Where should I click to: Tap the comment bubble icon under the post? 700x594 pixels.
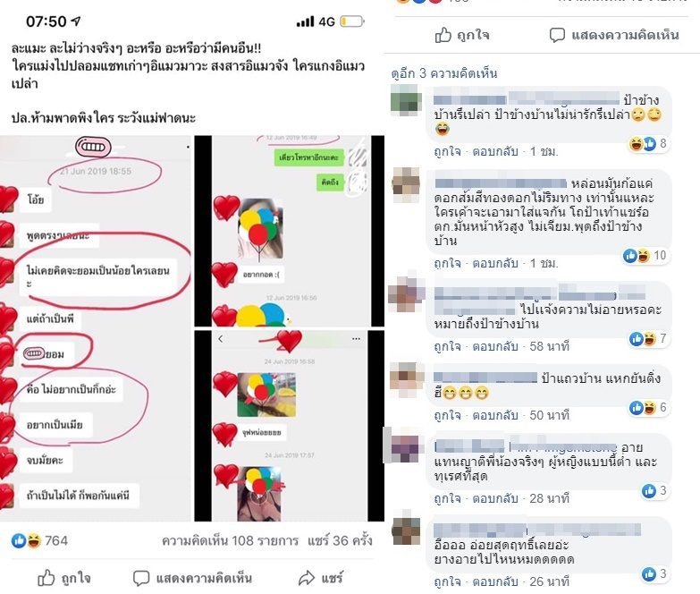pos(141,579)
